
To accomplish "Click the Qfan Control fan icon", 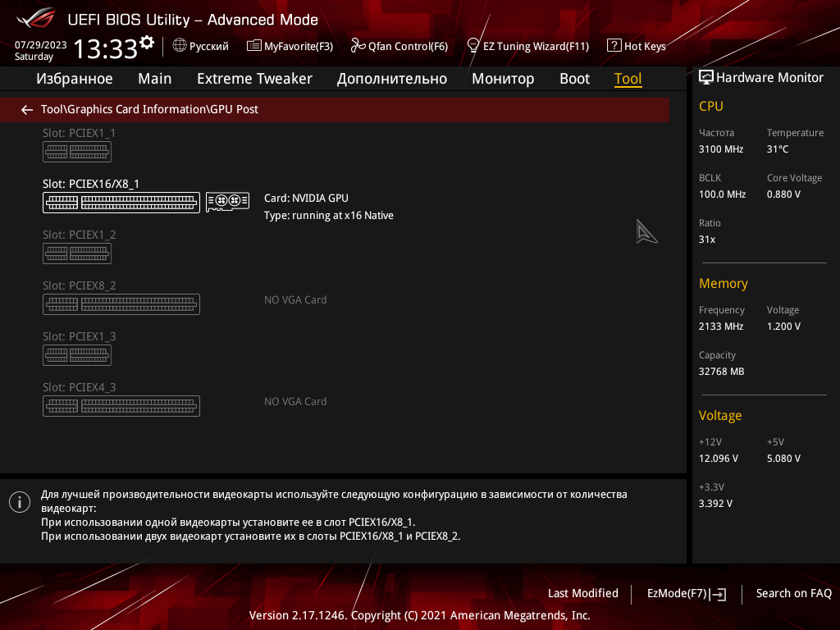I will point(358,46).
